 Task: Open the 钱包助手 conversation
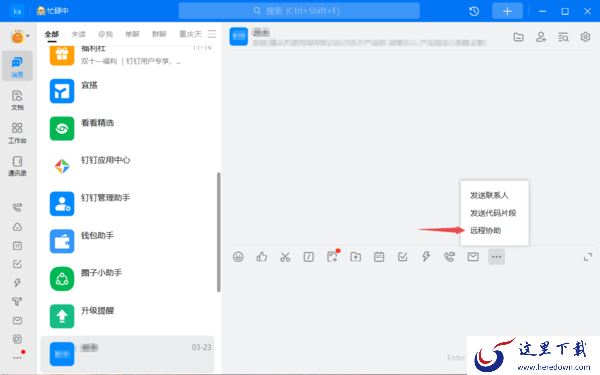pos(127,241)
